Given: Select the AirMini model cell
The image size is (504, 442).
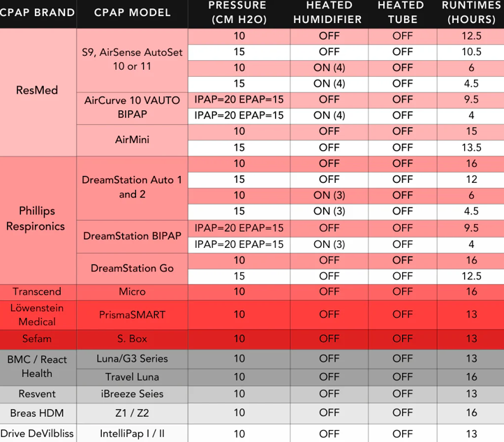Looking at the screenshot, I should click(x=132, y=140).
